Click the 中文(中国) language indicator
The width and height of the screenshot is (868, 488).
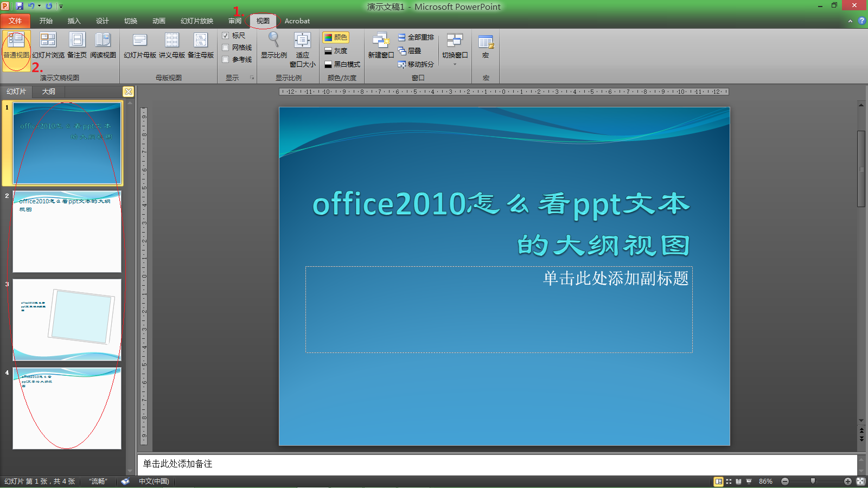[x=154, y=481]
